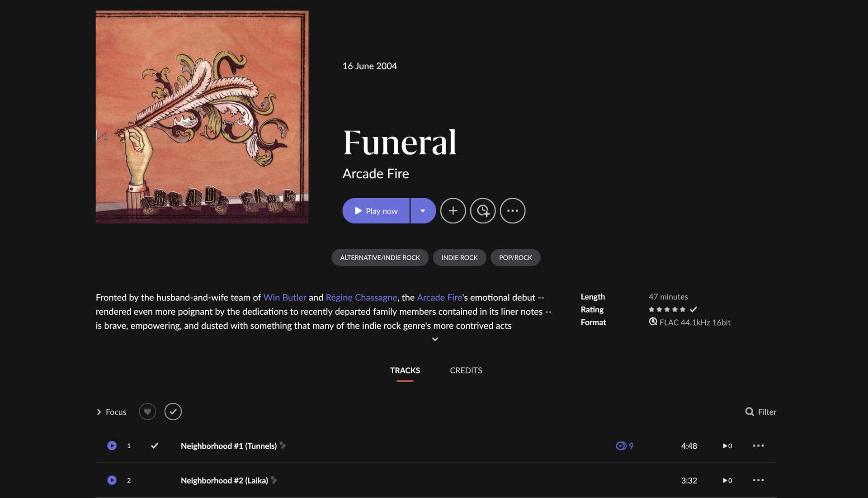This screenshot has width=868, height=498.
Task: Click the 3:32 track duration
Action: pos(689,480)
